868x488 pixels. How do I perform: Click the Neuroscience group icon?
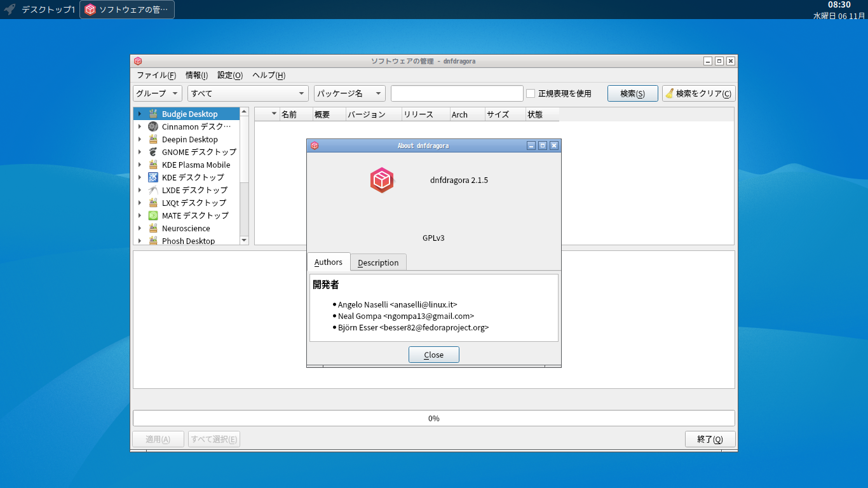point(153,228)
